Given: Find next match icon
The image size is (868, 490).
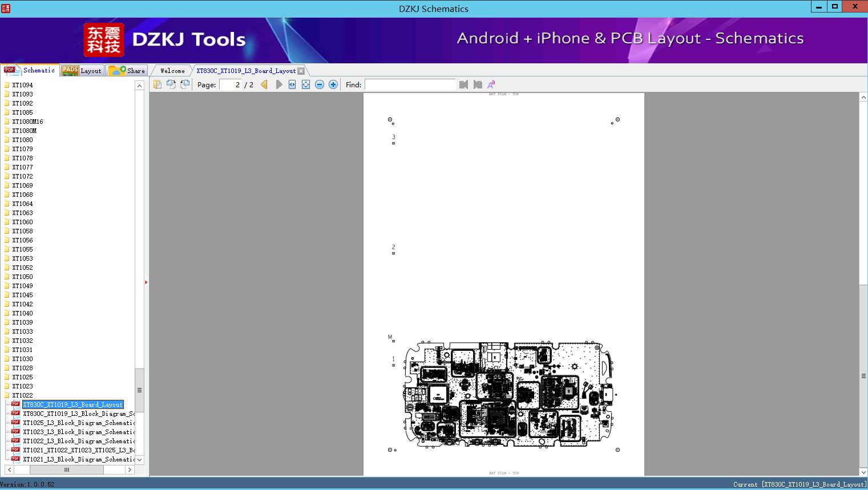Looking at the screenshot, I should point(478,84).
